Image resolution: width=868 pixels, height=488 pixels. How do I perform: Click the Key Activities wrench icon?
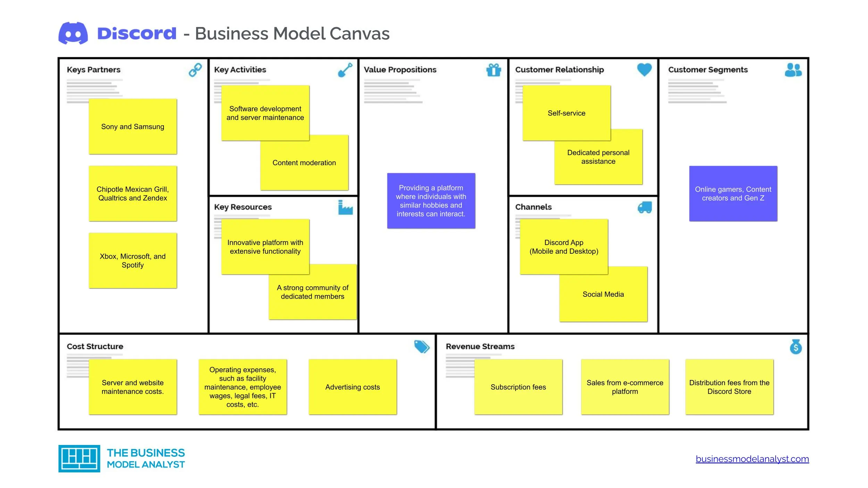345,72
